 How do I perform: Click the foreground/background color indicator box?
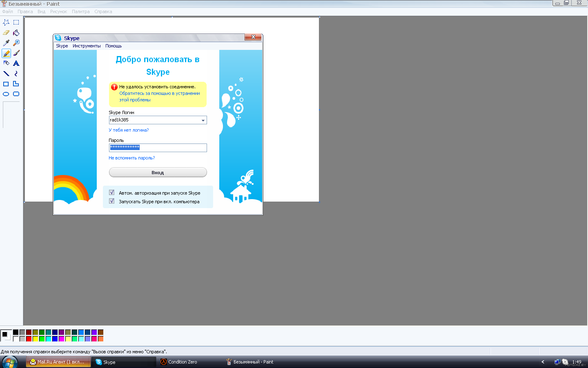(6, 335)
